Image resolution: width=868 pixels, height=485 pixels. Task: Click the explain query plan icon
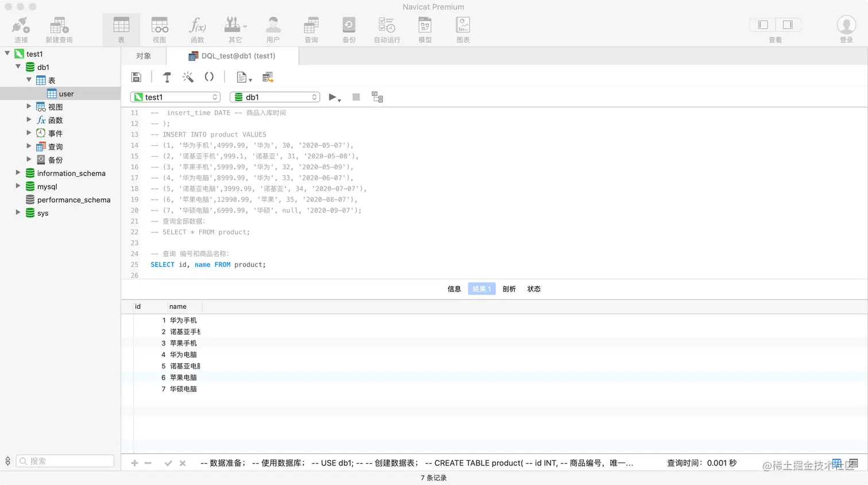(x=377, y=97)
